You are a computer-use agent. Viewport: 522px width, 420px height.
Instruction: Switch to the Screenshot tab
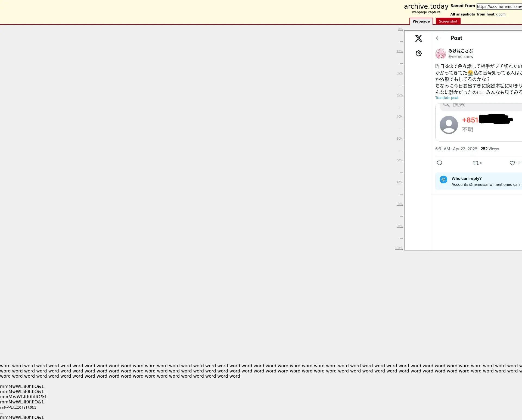tap(448, 21)
